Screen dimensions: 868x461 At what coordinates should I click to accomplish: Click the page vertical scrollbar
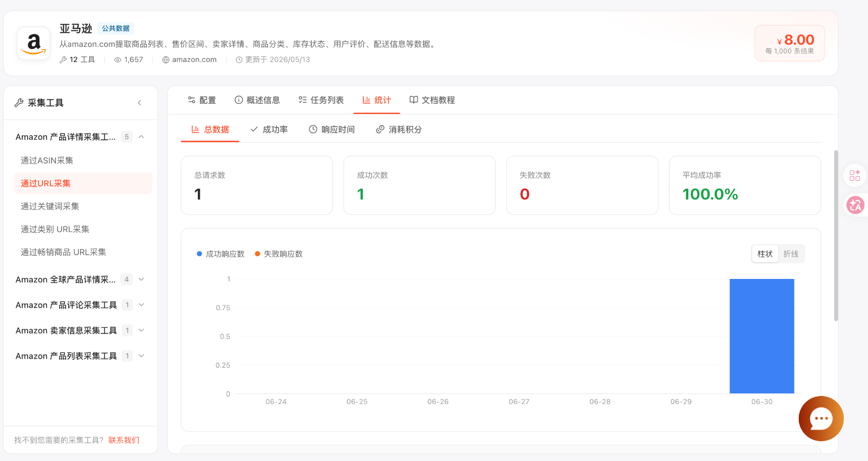click(x=836, y=236)
